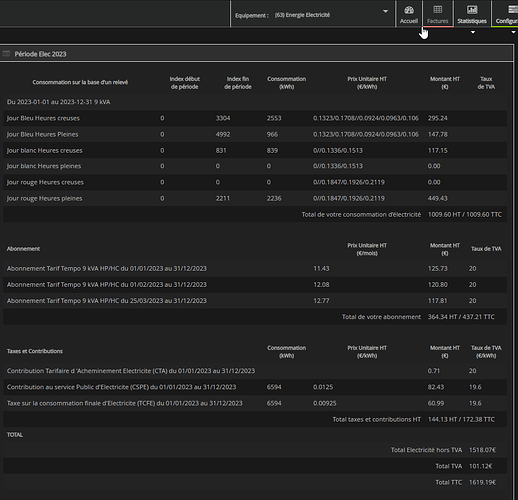Screen dimensions: 518x500
Task: Select the Jour rouge Heures creuses row label
Action: pos(45,182)
